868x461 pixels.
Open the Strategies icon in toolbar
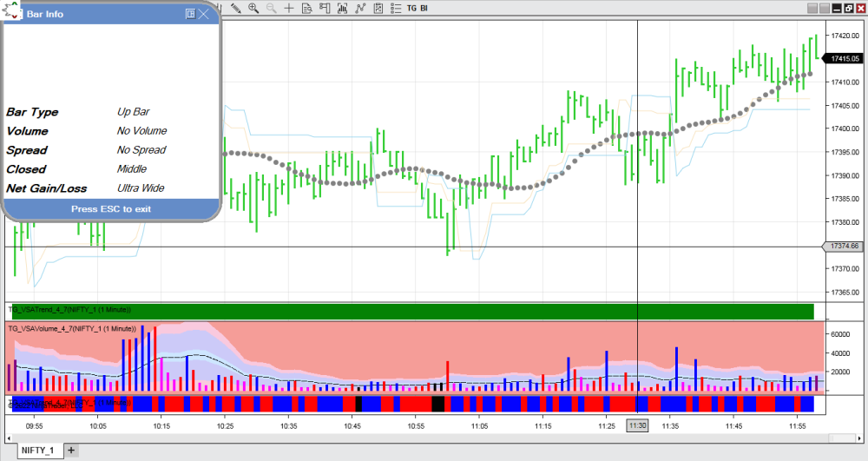point(378,8)
